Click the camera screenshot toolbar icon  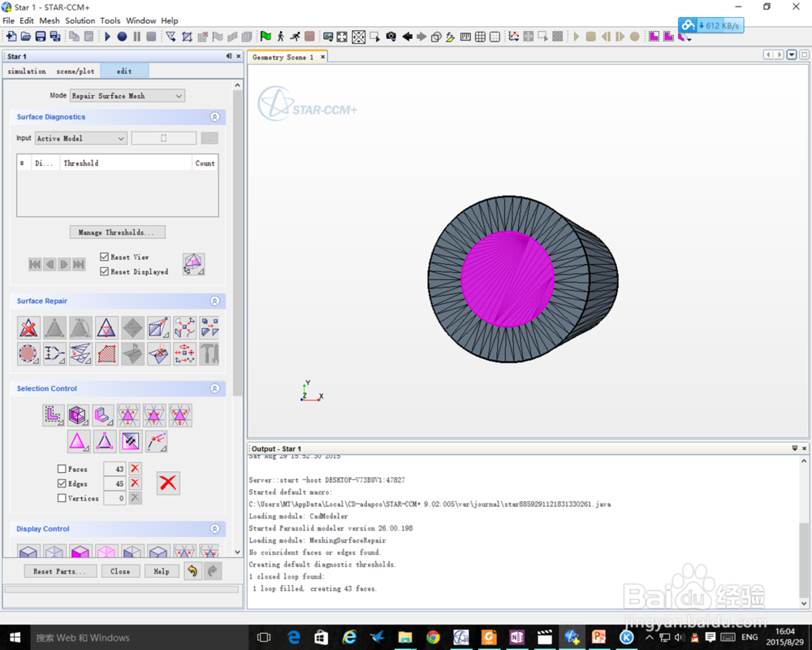pos(391,37)
